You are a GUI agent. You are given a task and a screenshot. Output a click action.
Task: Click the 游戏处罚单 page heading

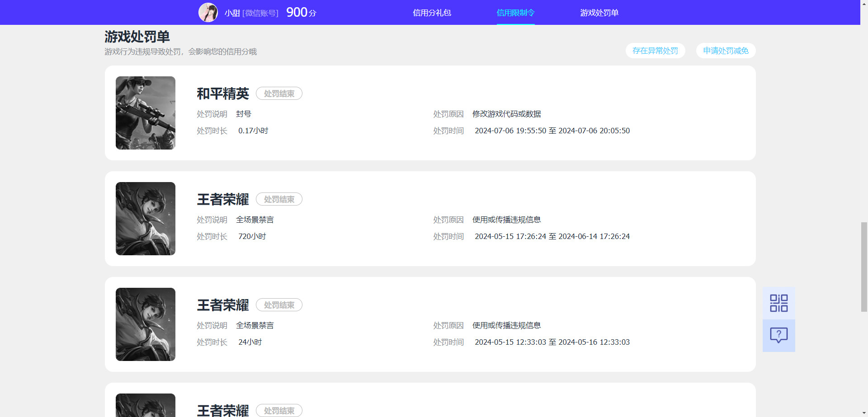[x=137, y=37]
